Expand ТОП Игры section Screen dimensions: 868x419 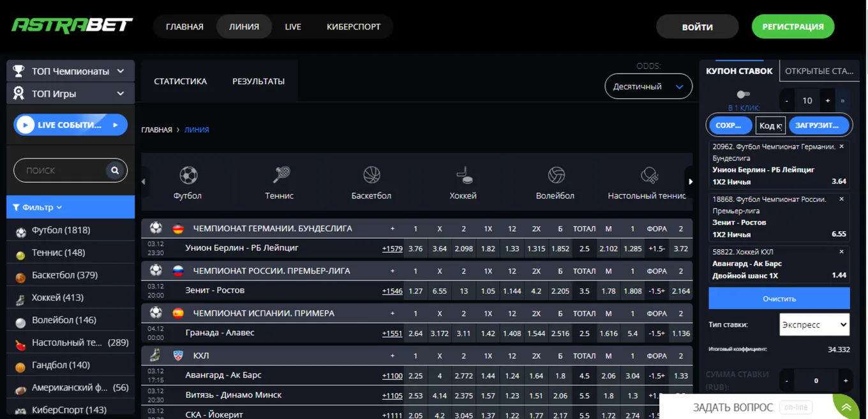[70, 93]
